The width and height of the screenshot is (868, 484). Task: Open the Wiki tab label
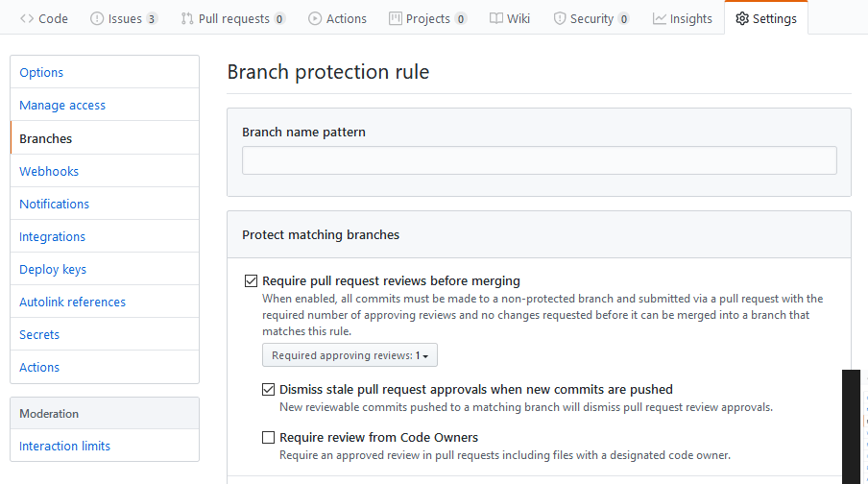point(518,18)
